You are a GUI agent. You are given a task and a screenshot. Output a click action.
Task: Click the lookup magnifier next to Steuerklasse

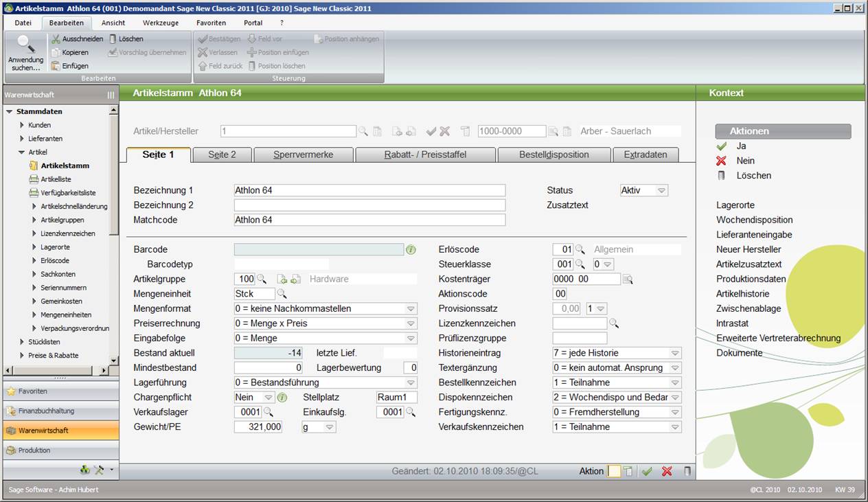(x=580, y=264)
